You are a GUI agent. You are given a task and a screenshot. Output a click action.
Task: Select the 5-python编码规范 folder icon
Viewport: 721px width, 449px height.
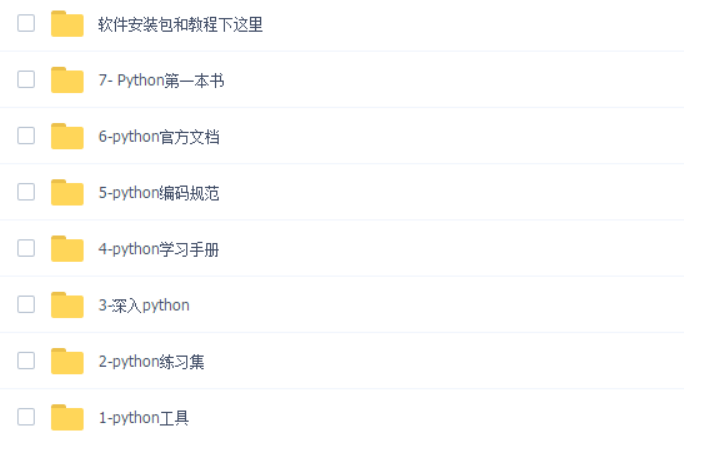pos(67,192)
